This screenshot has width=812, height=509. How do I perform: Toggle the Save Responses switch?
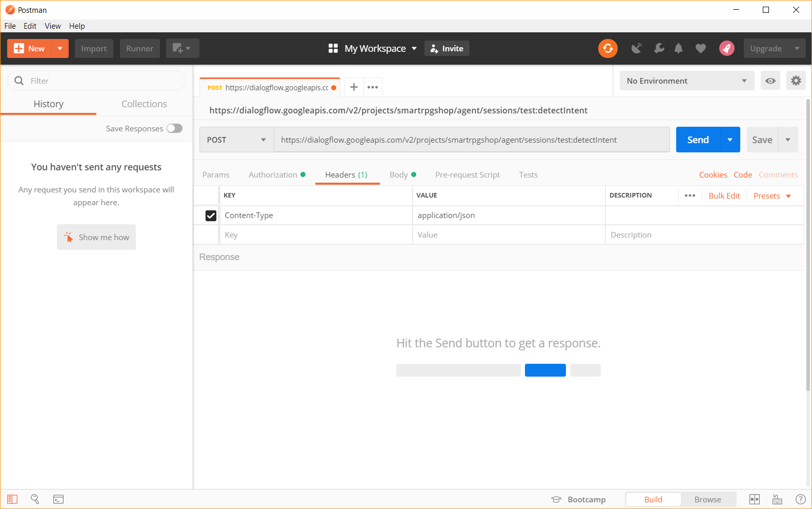[174, 128]
